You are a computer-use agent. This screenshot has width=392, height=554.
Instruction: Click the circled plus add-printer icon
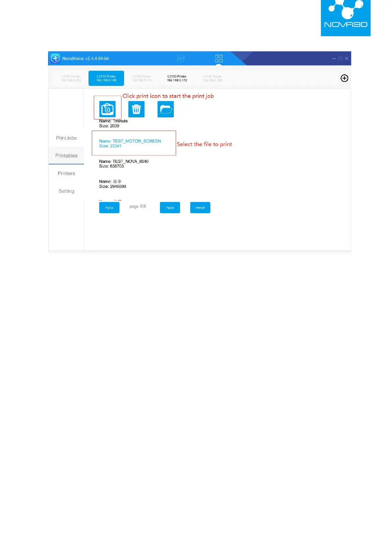[x=344, y=78]
